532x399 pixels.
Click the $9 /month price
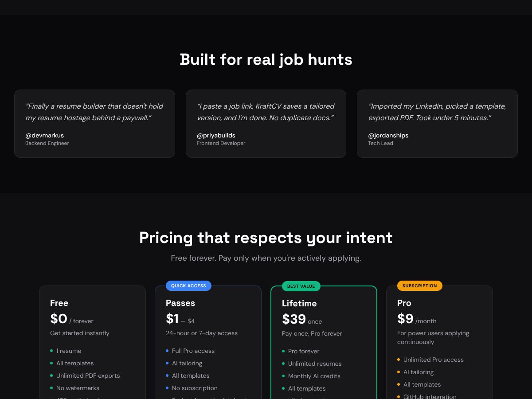416,319
